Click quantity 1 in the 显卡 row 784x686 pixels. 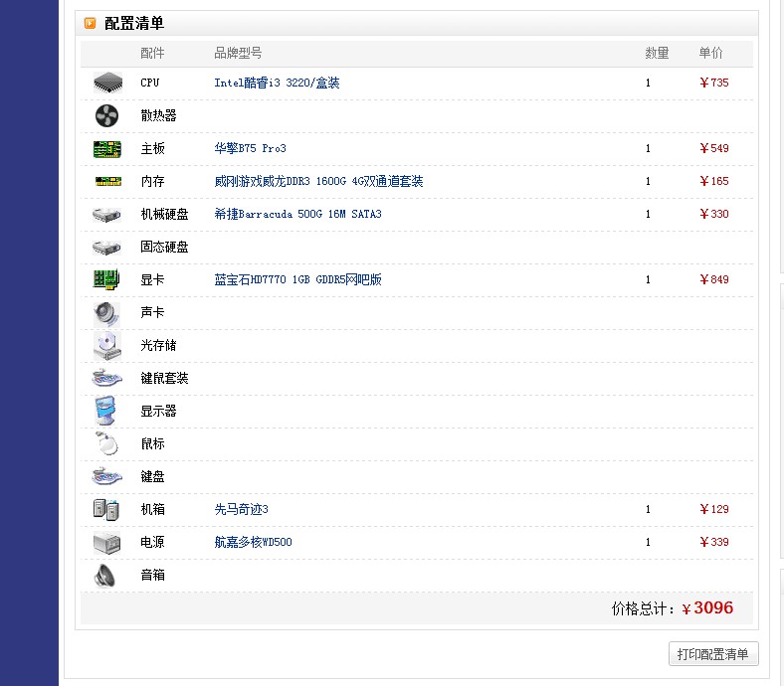coord(648,279)
